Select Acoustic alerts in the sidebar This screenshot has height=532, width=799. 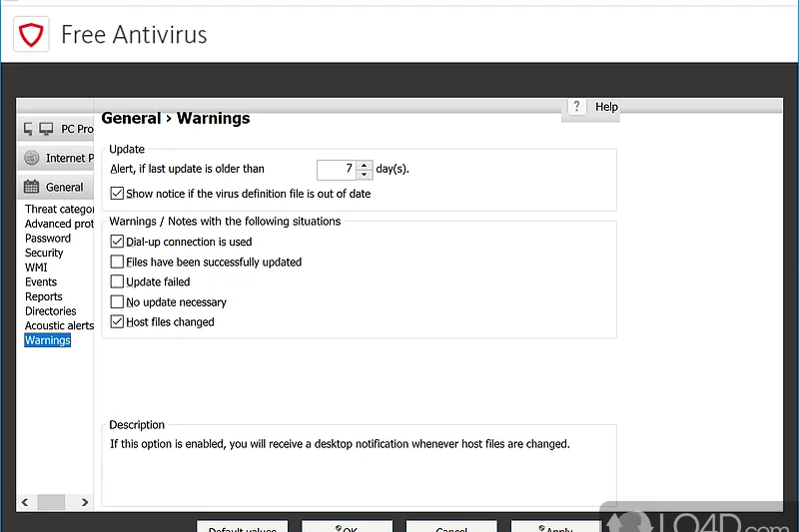pos(59,325)
